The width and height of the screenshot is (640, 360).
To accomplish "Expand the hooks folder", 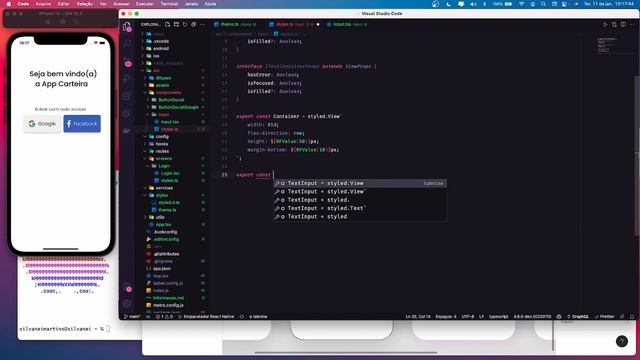I will click(162, 144).
